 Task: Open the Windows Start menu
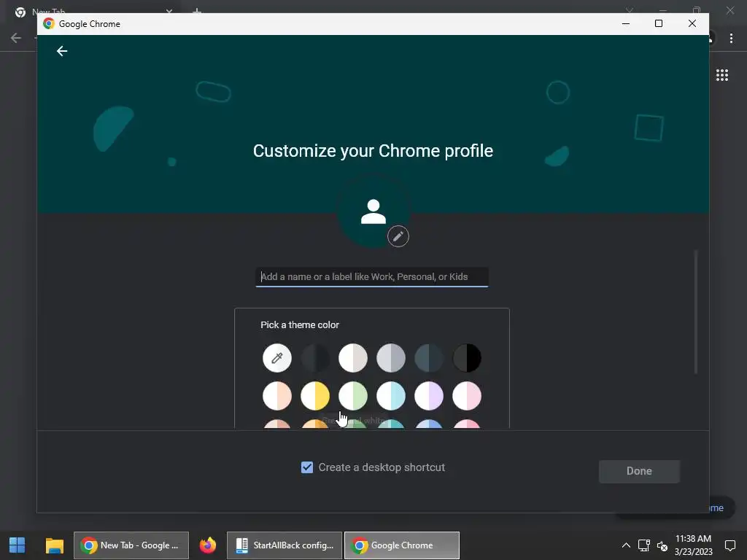(18, 545)
